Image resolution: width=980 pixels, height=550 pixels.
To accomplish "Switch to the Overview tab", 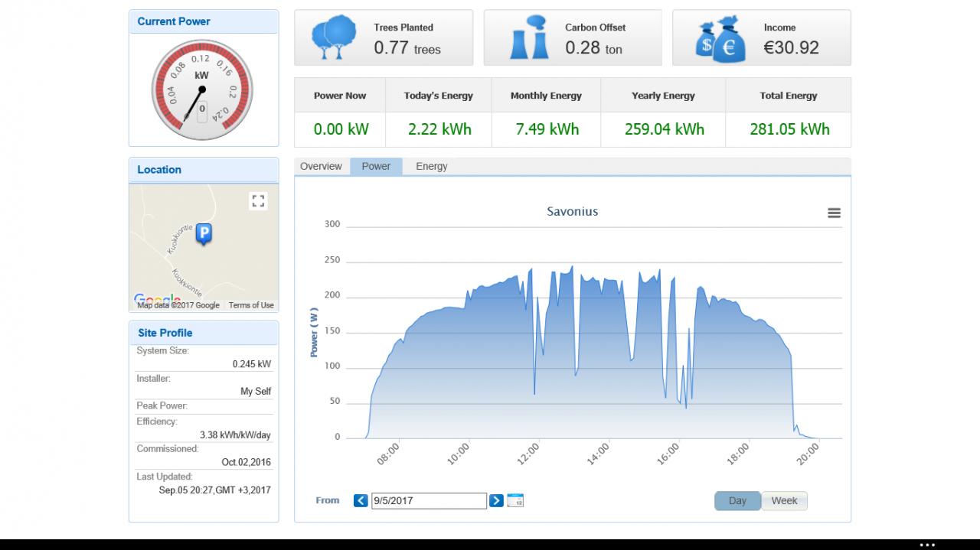I will pyautogui.click(x=321, y=166).
